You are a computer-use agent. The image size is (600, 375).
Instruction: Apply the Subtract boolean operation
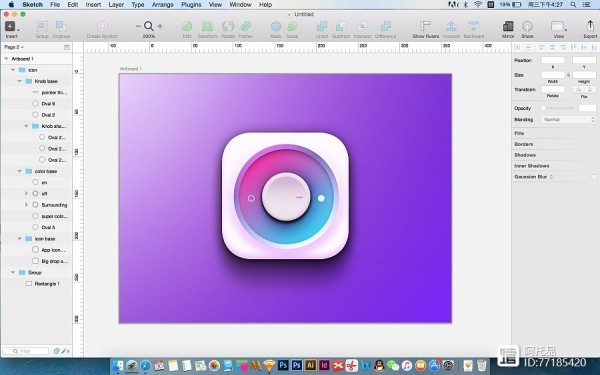(x=341, y=26)
